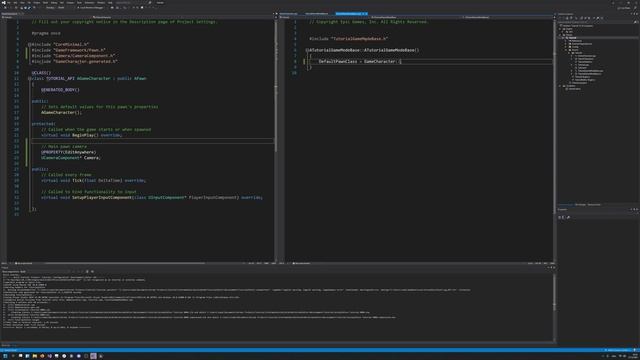Collapse the ATutorialGameModeBase constructor block
The image size is (640, 360).
(307, 50)
